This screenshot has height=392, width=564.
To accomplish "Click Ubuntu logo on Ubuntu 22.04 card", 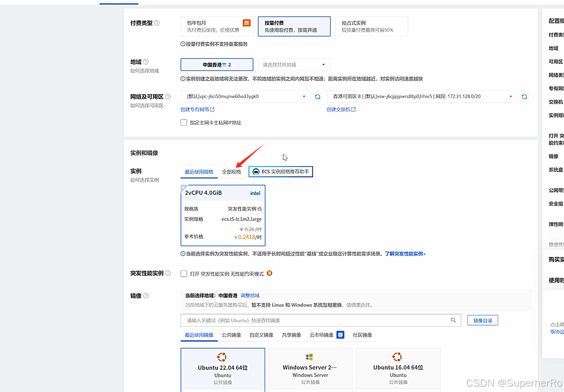I will click(x=221, y=357).
